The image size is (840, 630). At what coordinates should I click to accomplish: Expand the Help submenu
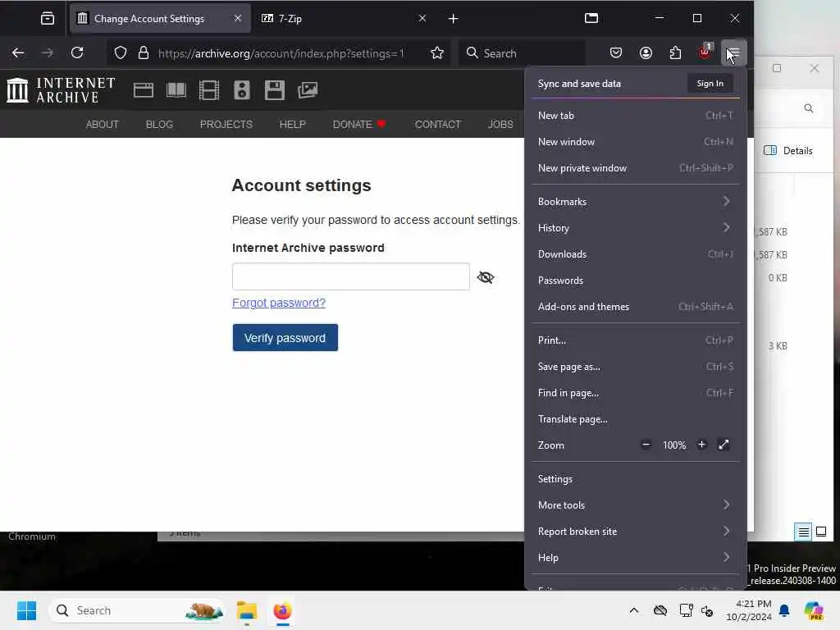click(636, 557)
